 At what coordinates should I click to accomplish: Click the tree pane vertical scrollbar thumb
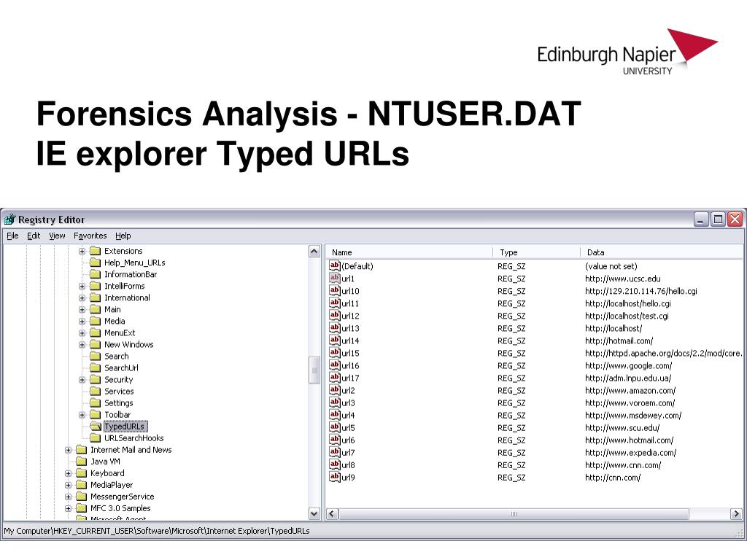pyautogui.click(x=314, y=370)
